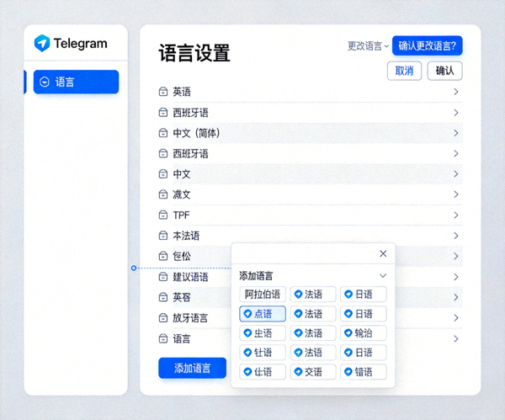Click the 确认 button
This screenshot has height=420, width=505.
(x=444, y=71)
